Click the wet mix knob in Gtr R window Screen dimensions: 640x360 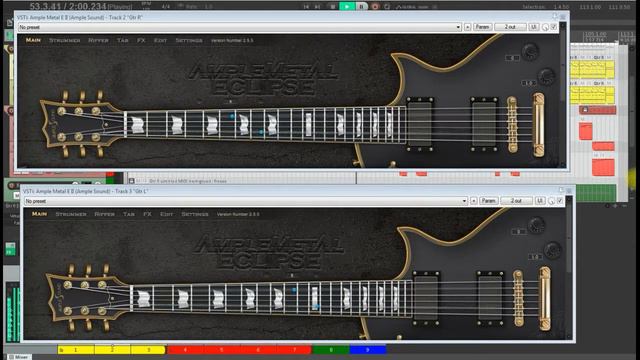[545, 27]
